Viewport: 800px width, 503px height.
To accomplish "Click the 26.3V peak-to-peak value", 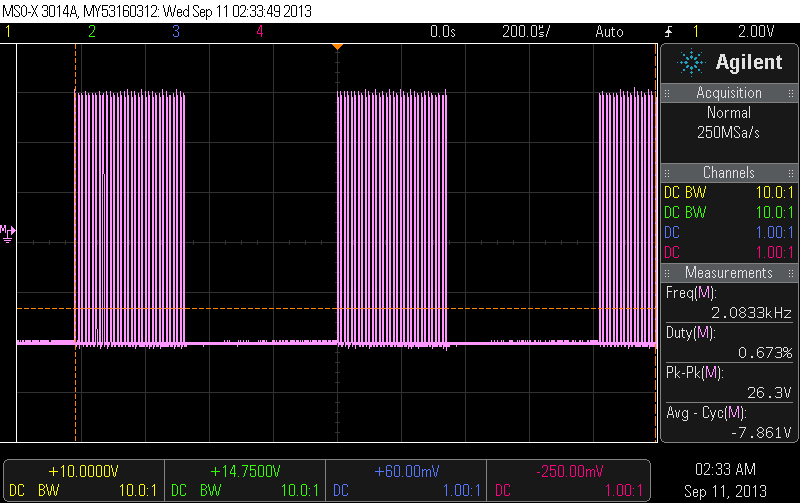I will (x=769, y=393).
